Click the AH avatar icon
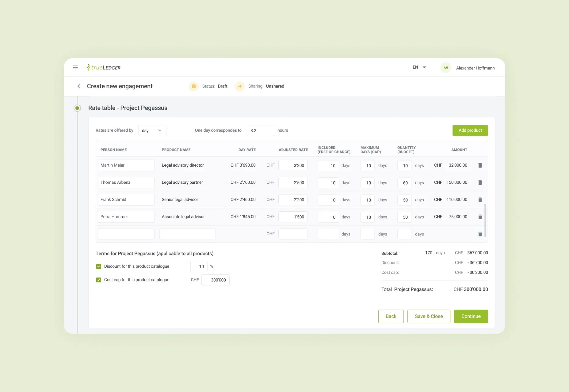 pos(446,67)
